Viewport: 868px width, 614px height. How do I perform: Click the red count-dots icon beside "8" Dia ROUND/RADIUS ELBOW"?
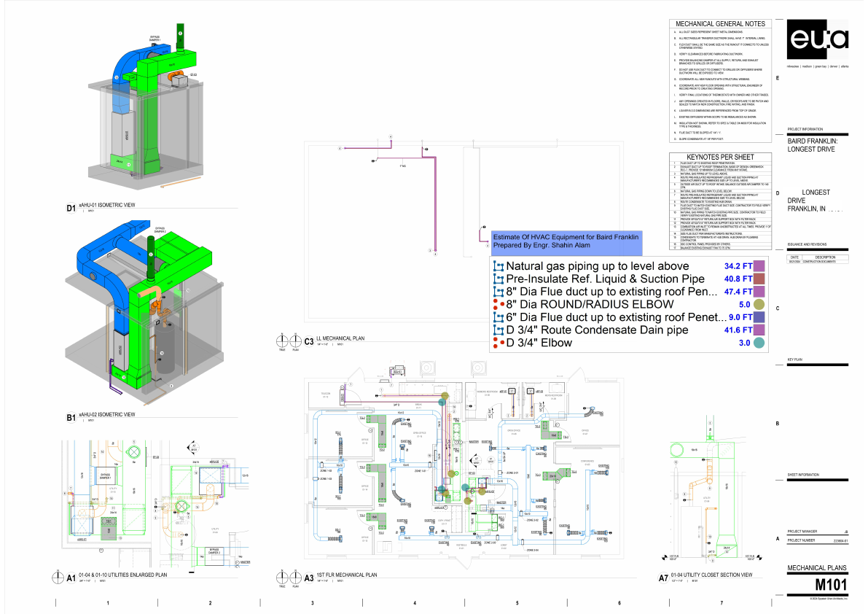(x=498, y=304)
